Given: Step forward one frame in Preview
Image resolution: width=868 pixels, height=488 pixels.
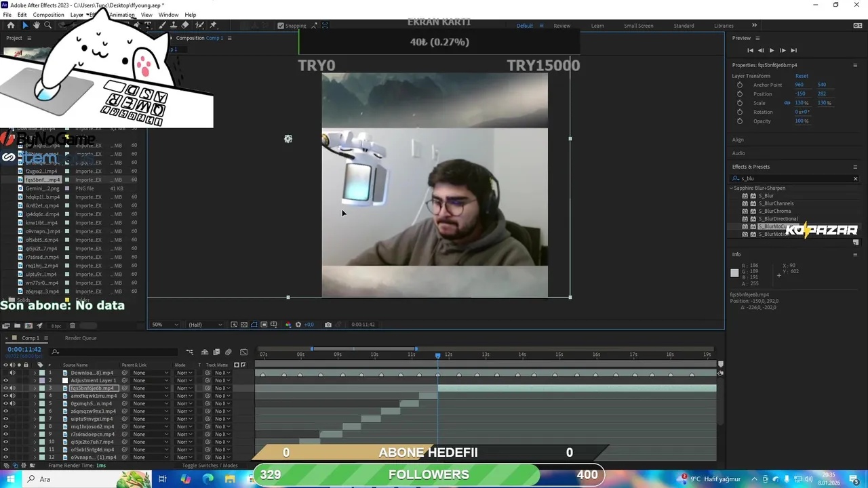Looking at the screenshot, I should (x=783, y=50).
